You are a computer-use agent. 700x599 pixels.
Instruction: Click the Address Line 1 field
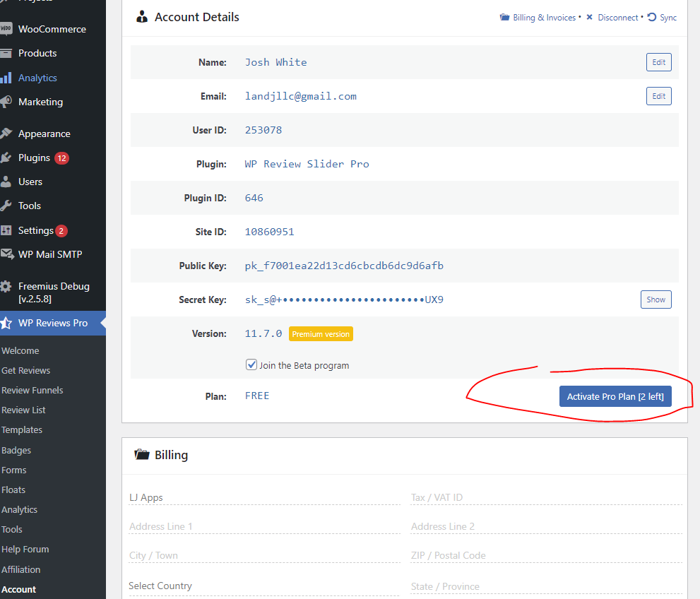click(264, 526)
